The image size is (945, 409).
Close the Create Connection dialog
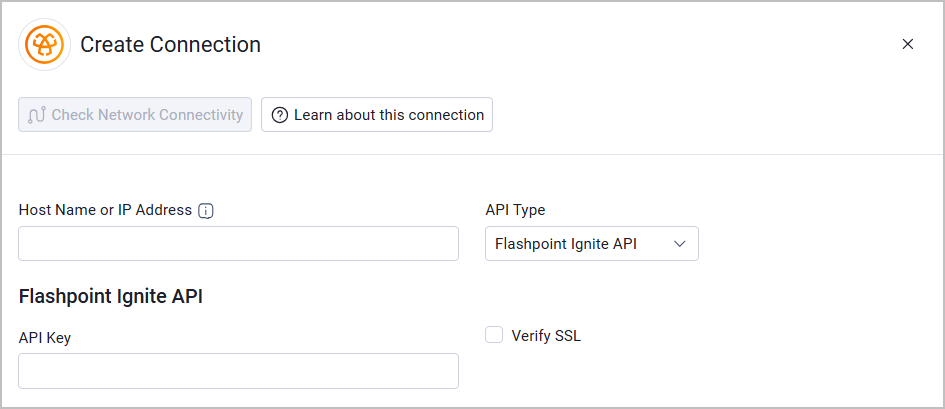907,44
